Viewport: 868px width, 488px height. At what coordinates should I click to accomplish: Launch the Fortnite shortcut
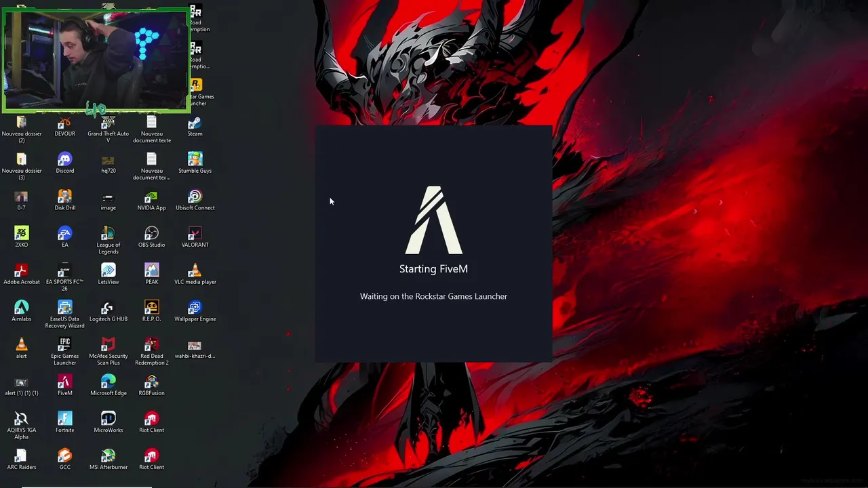tap(64, 423)
